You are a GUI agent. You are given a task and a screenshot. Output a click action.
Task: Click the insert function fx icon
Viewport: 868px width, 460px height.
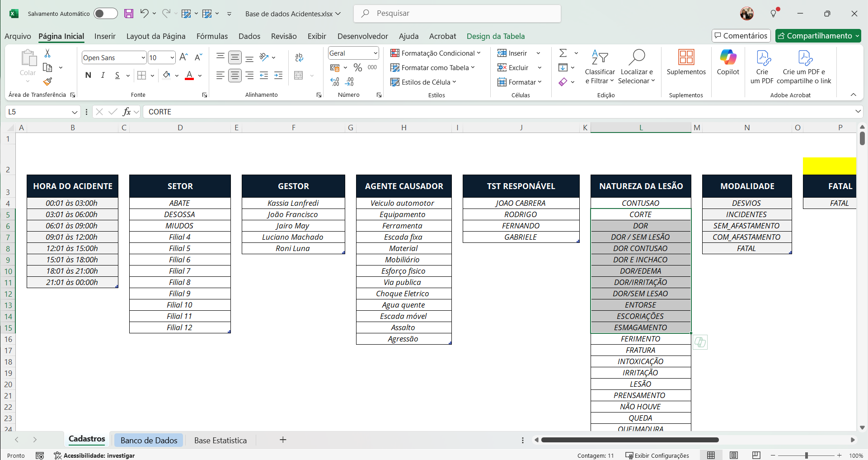tap(127, 112)
